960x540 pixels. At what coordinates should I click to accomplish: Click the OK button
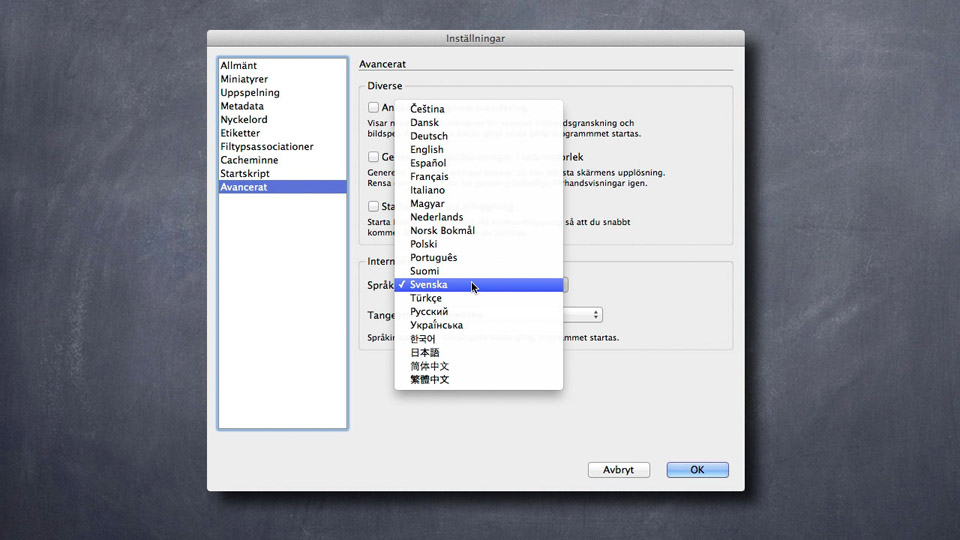coord(697,470)
